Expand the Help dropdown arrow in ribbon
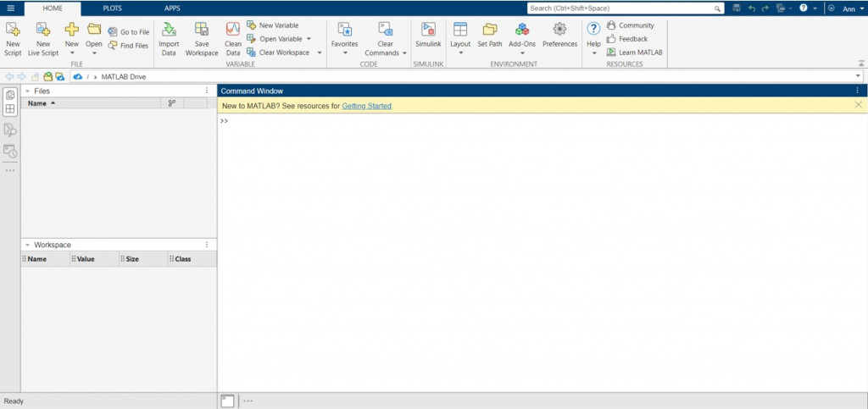868x409 pixels. (593, 53)
